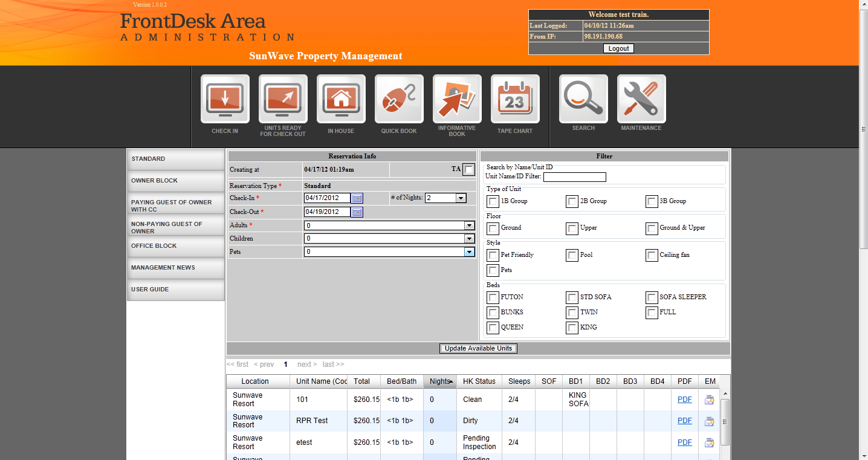
Task: Toggle the Pool style checkbox
Action: [572, 255]
